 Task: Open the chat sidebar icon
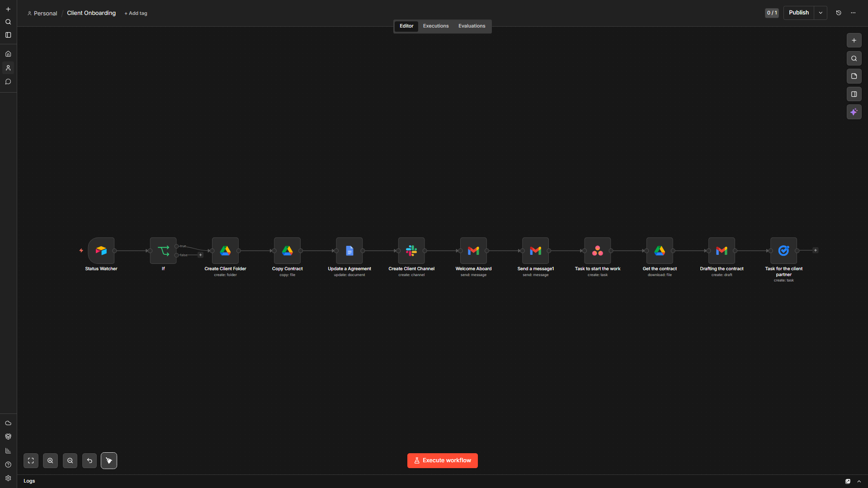pos(8,82)
